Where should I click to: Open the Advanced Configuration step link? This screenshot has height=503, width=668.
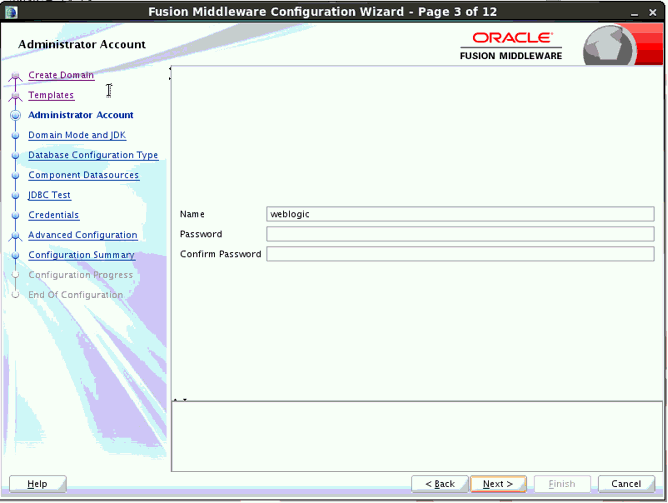83,235
